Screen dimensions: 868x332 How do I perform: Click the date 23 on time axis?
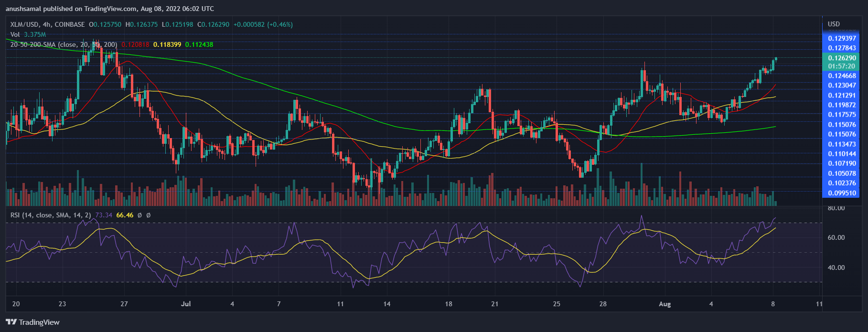coord(62,304)
